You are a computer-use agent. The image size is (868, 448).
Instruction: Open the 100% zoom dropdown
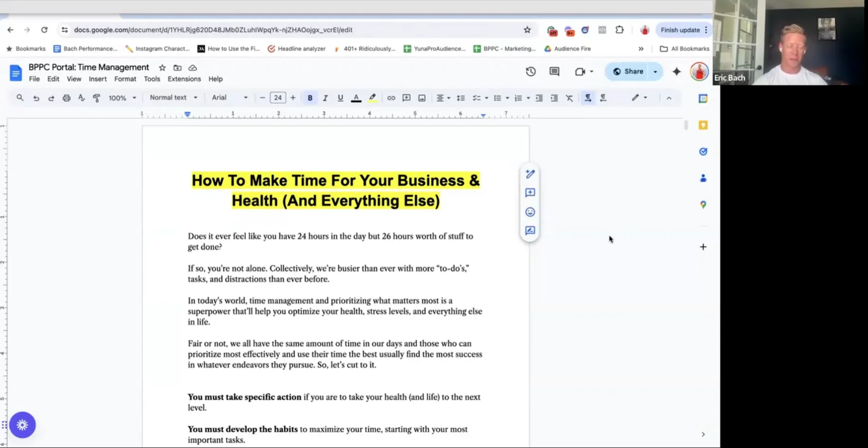122,98
